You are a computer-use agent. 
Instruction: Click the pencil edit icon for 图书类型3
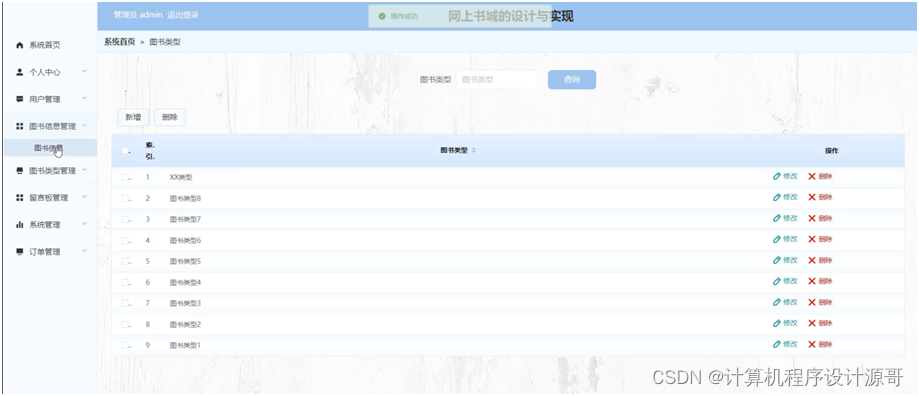(777, 302)
